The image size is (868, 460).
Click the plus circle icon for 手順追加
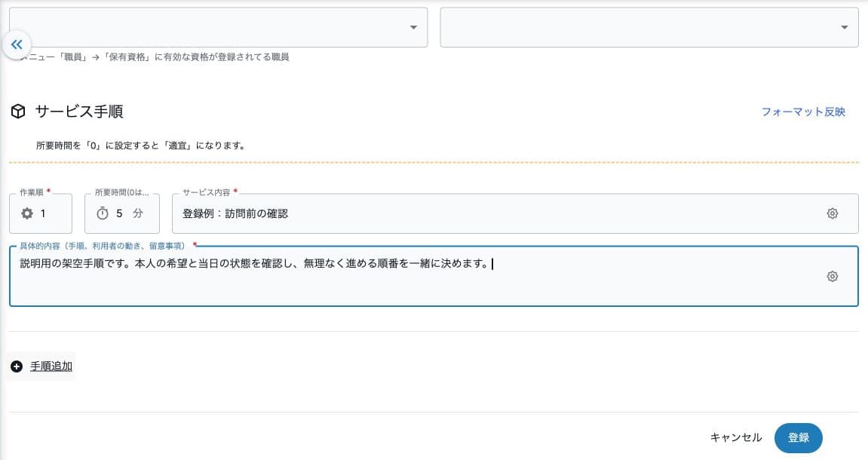click(17, 366)
